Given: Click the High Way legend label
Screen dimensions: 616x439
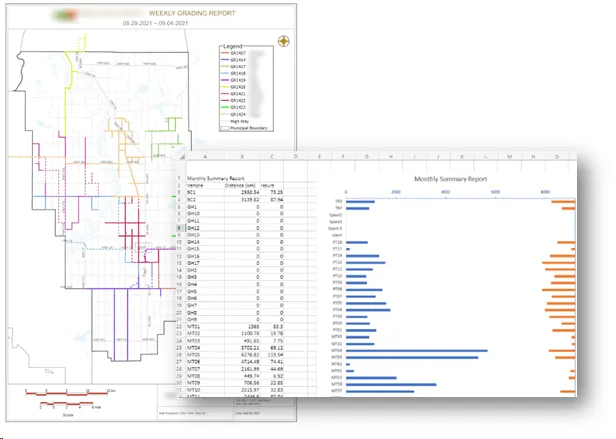Looking at the screenshot, I should point(239,121).
